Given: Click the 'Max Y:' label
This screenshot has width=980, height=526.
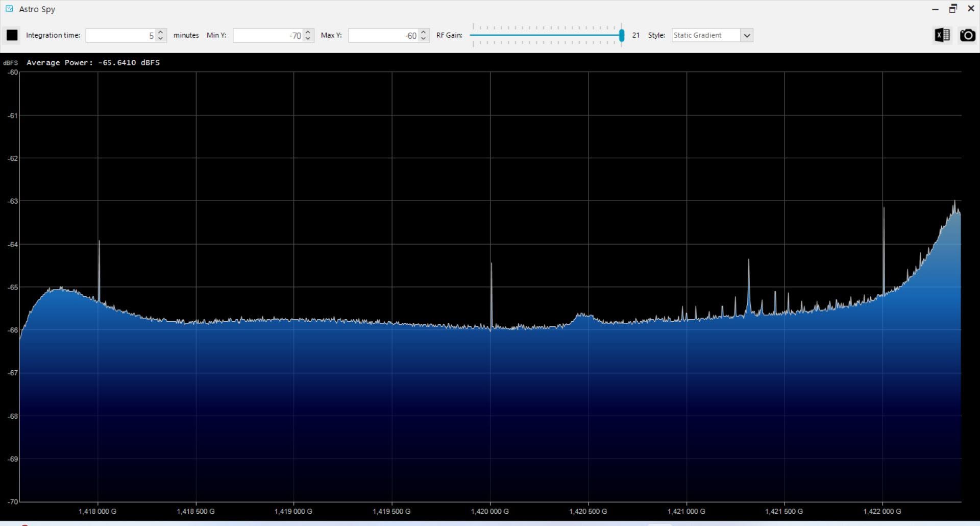Looking at the screenshot, I should click(331, 35).
